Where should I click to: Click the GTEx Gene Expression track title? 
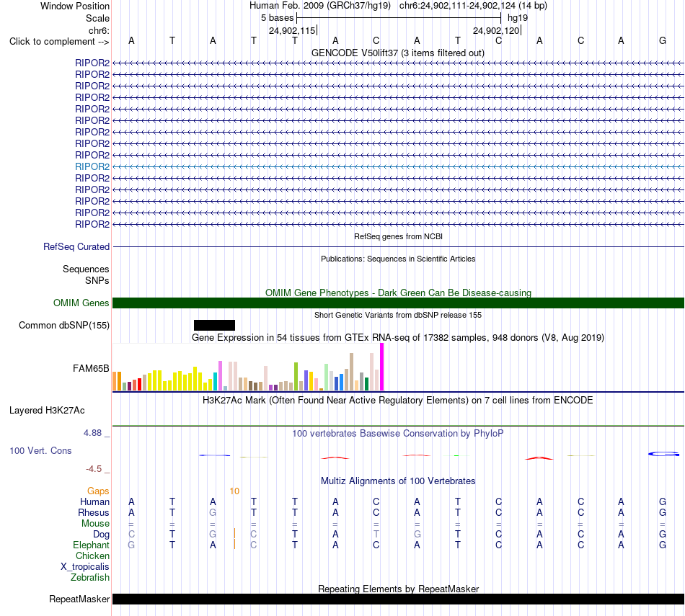[x=398, y=337]
